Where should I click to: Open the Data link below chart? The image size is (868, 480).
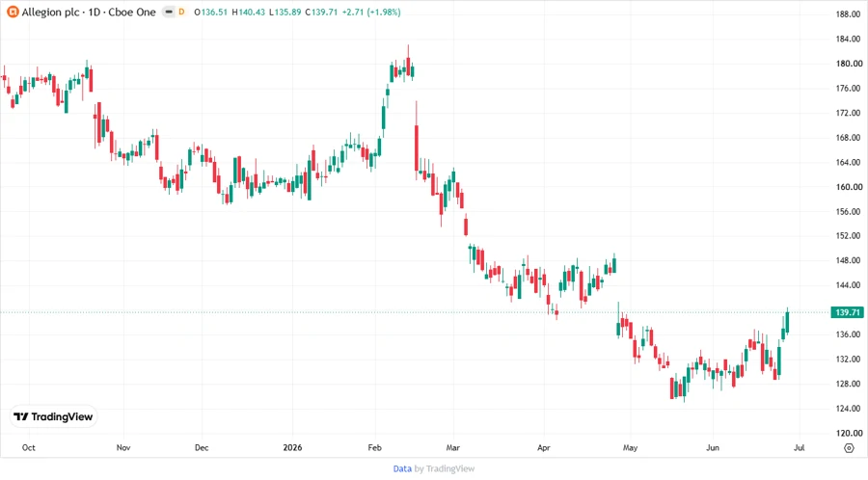tap(402, 469)
